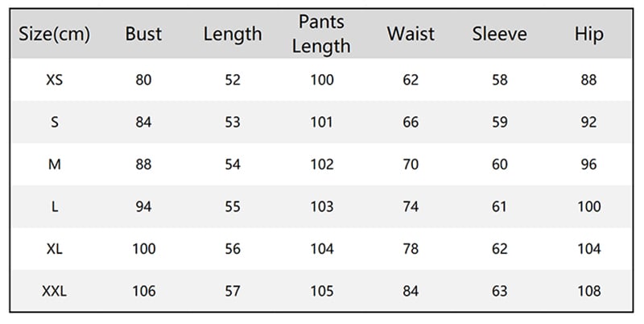Click the Size(cm) column header

[x=54, y=34]
